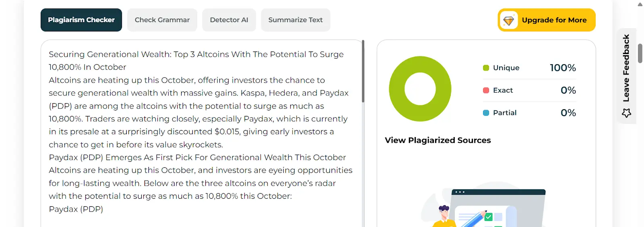The width and height of the screenshot is (644, 227).
Task: Click the text box scrollbar handle
Action: pyautogui.click(x=363, y=71)
